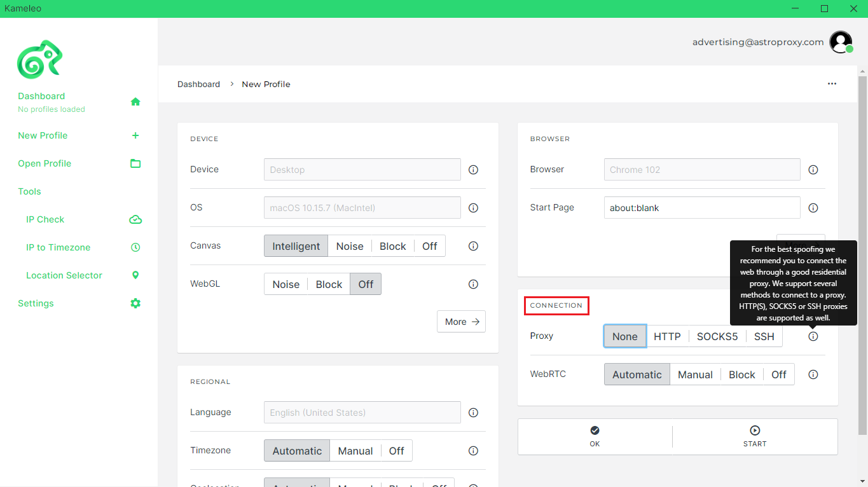Open the user account avatar
The image size is (868, 487).
(x=841, y=42)
